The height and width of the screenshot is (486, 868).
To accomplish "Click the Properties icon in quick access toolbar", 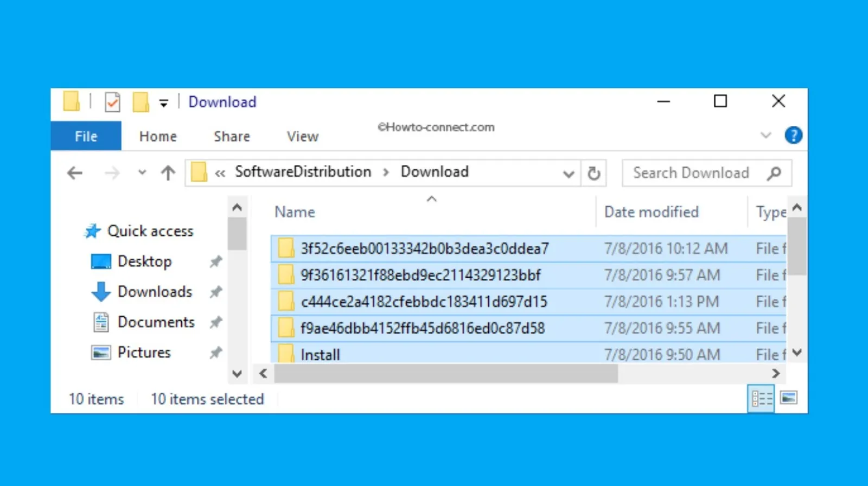I will (x=112, y=102).
